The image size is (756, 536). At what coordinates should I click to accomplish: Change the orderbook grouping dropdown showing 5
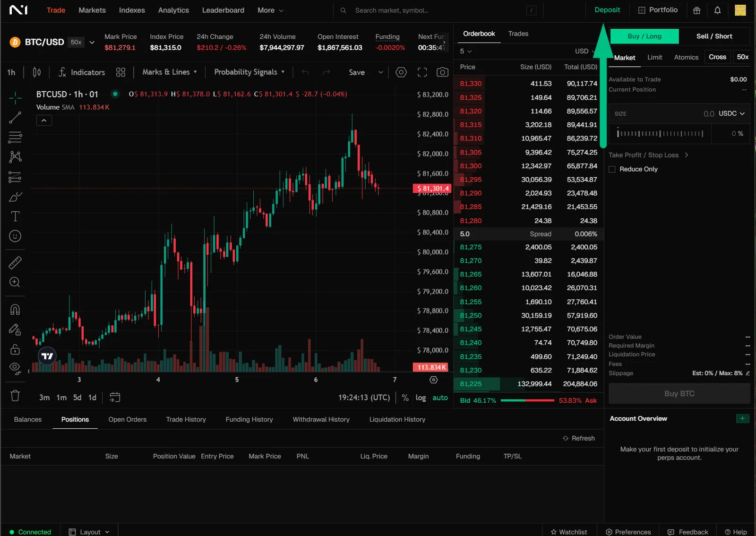coord(466,51)
